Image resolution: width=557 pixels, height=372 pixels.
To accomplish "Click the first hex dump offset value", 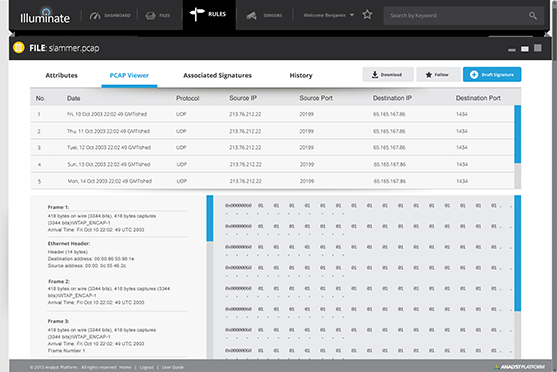I will tap(238, 206).
